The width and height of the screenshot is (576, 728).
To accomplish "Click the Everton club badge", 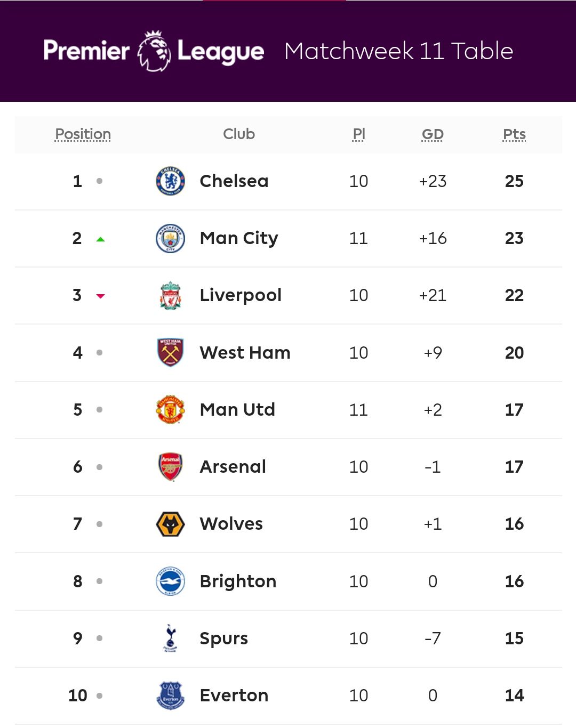I will [170, 695].
